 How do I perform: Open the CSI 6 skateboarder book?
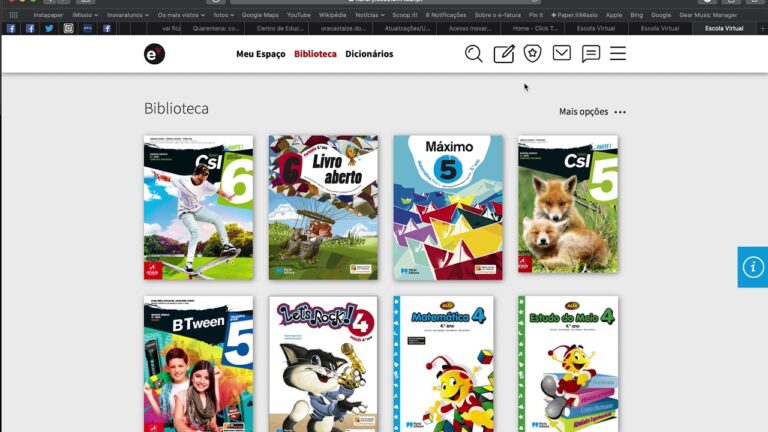point(198,208)
